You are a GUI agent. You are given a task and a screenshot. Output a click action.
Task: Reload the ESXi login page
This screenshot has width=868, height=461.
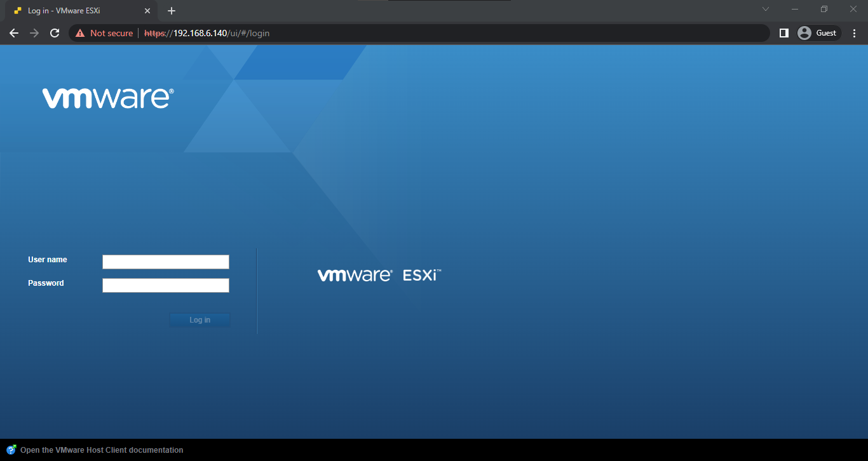[55, 33]
